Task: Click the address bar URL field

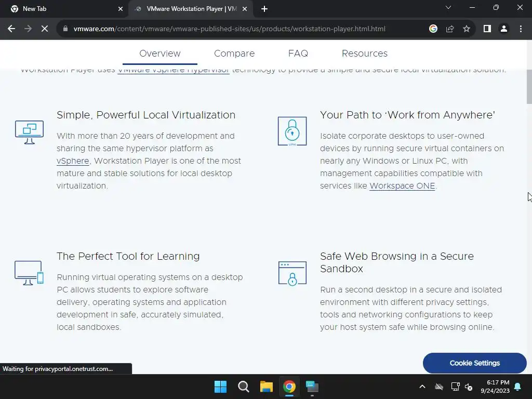Action: (x=229, y=29)
